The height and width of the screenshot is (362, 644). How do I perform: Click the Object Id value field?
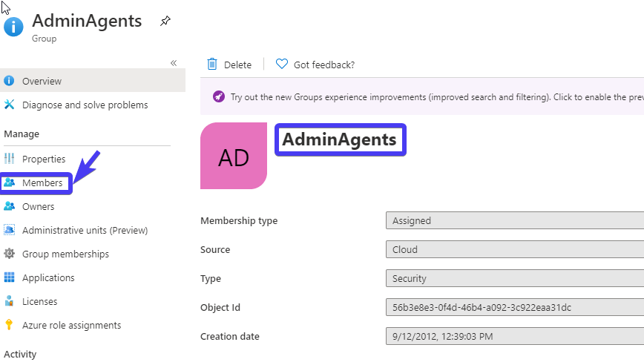(x=515, y=307)
